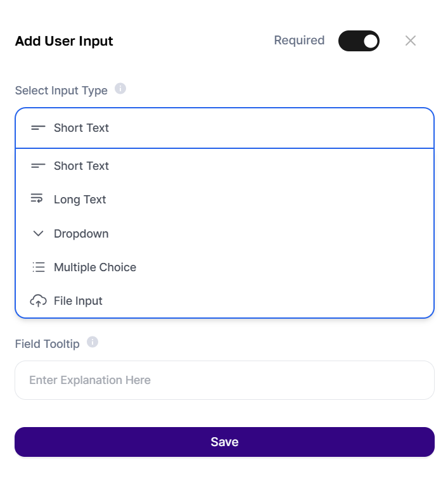Choose the Long Text option
This screenshot has width=448, height=486.
click(224, 200)
